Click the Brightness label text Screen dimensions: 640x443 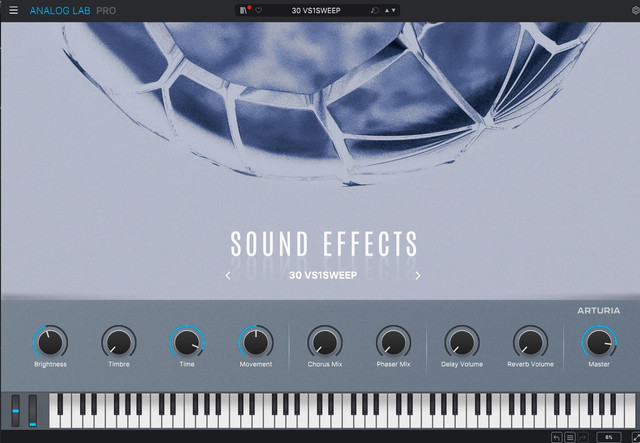(x=50, y=364)
